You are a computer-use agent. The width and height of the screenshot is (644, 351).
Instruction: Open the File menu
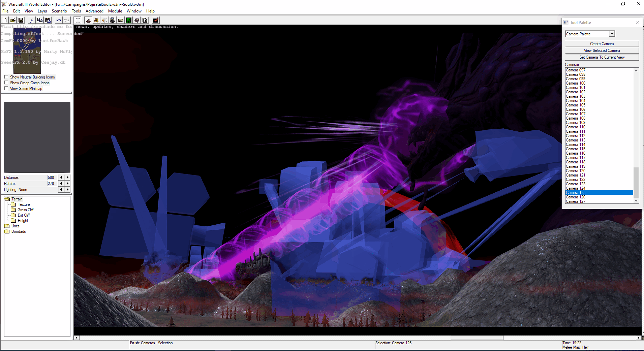pos(5,11)
